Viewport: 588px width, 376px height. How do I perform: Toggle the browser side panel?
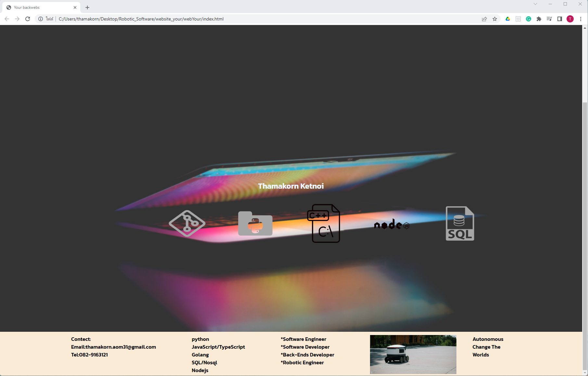(x=560, y=19)
